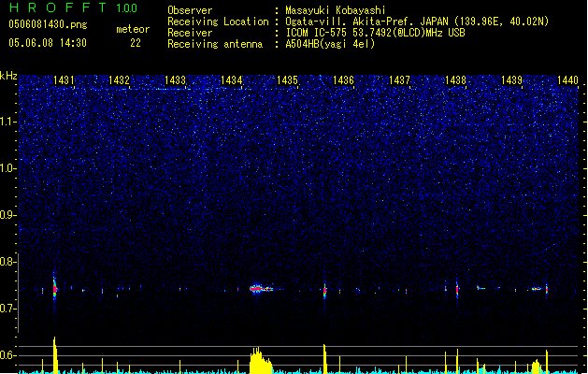Click the meteor echo near the 1436 mark
Image resolution: width=588 pixels, height=374 pixels.
point(324,290)
